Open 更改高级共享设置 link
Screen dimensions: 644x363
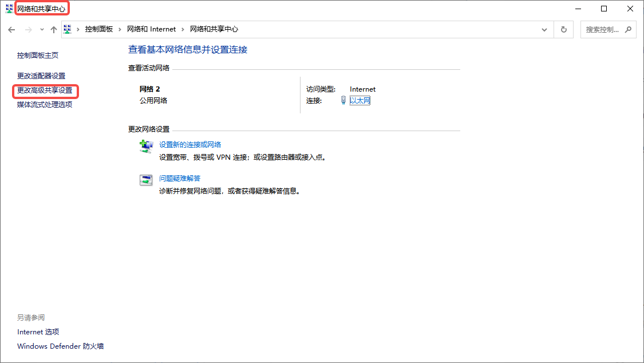45,90
